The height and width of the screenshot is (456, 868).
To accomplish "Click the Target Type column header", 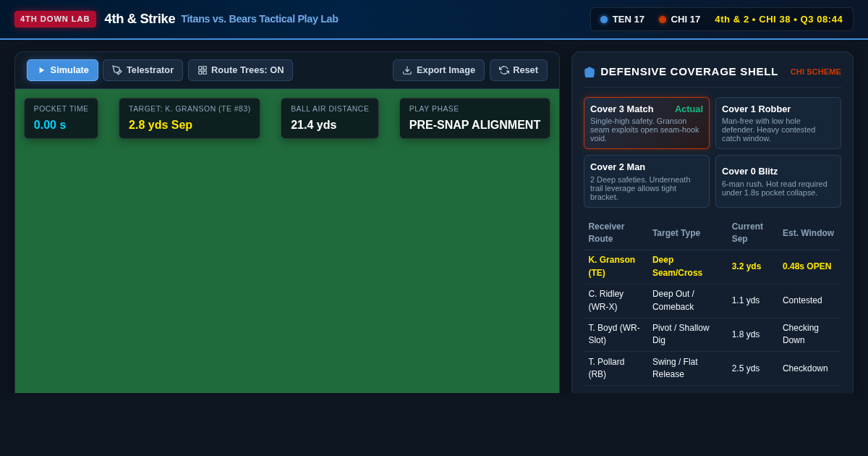I will [x=676, y=233].
